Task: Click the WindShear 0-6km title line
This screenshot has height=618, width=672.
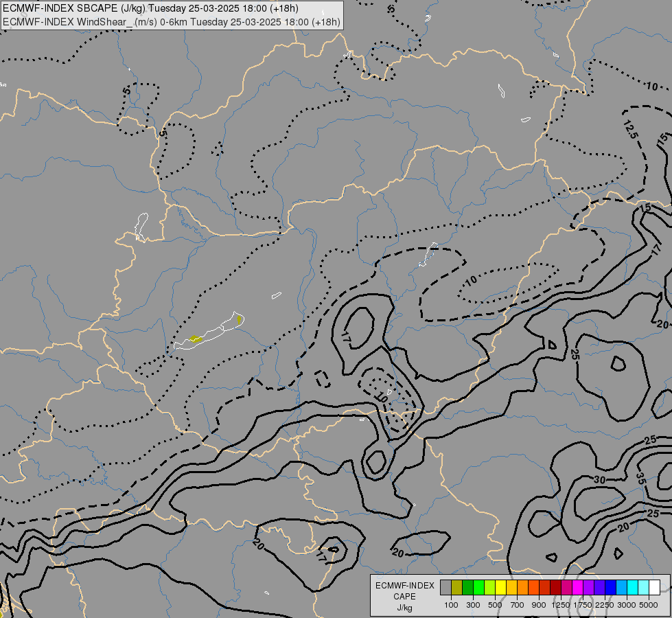Action: pos(172,22)
